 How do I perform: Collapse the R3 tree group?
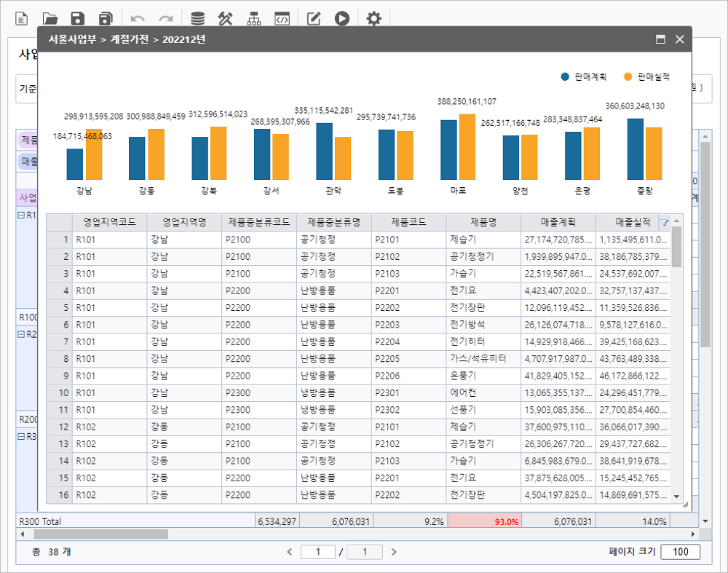tap(21, 437)
